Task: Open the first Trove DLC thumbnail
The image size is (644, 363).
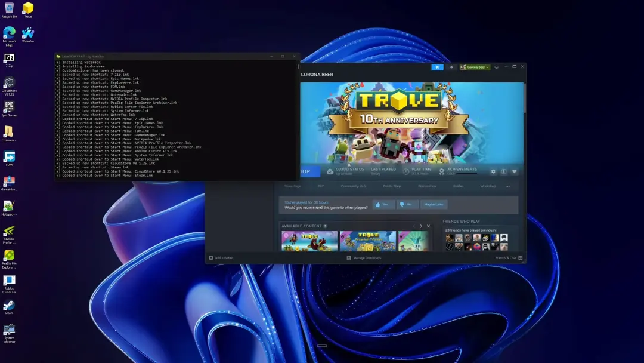Action: pos(309,241)
